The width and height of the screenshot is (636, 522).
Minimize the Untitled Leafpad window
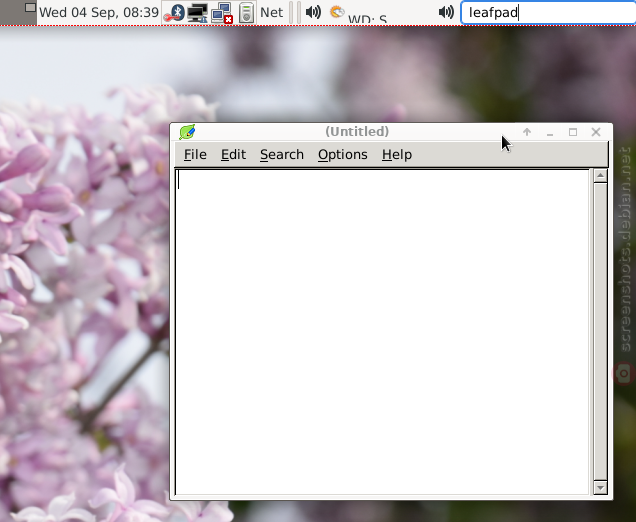[550, 133]
